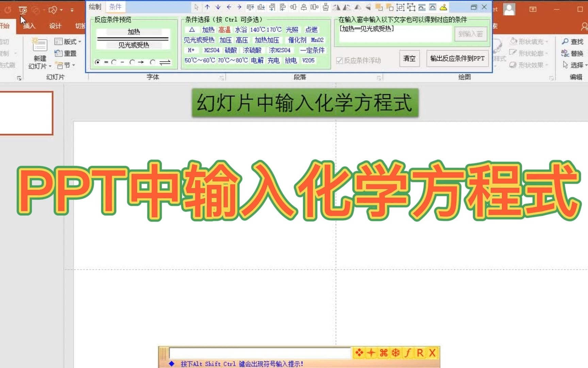Screen dimensions: 588x368
Task: Expand the 字体 group dialog launcher
Action: pyautogui.click(x=222, y=78)
